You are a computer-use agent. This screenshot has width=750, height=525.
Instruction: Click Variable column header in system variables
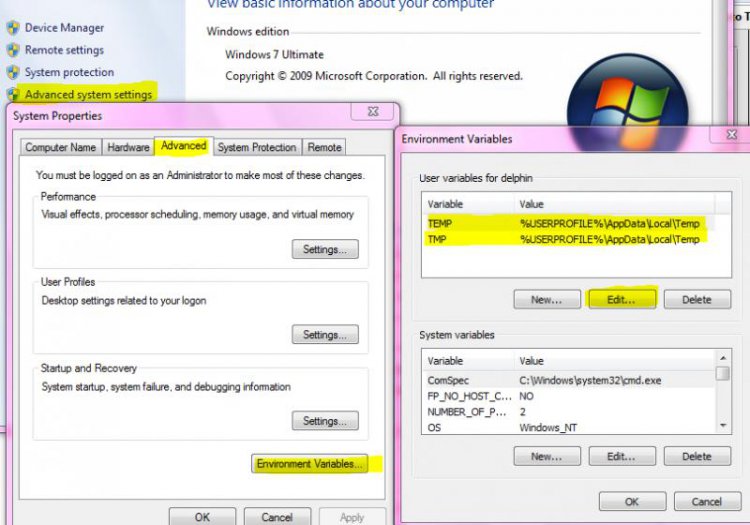click(x=469, y=361)
